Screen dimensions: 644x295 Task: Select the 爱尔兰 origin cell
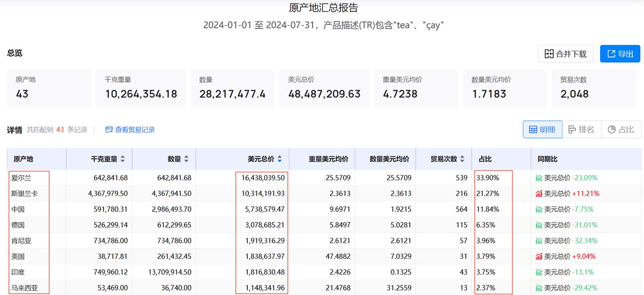point(37,178)
